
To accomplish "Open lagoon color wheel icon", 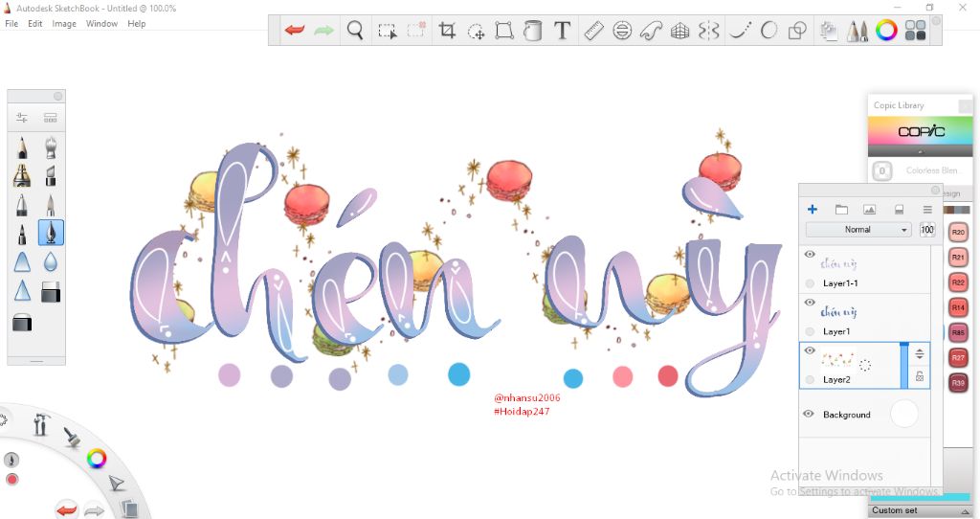I will point(97,459).
